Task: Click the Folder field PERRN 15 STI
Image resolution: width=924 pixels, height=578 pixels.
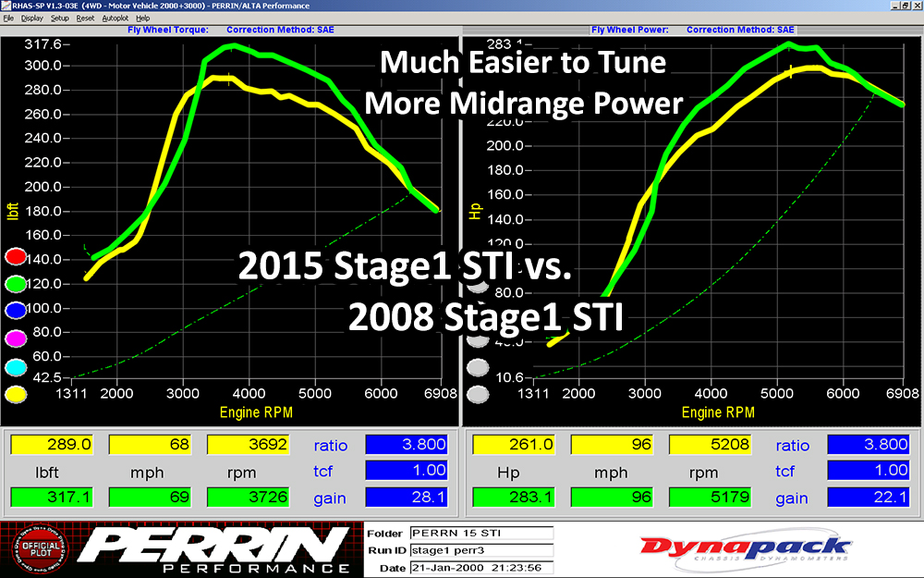Action: (x=481, y=534)
